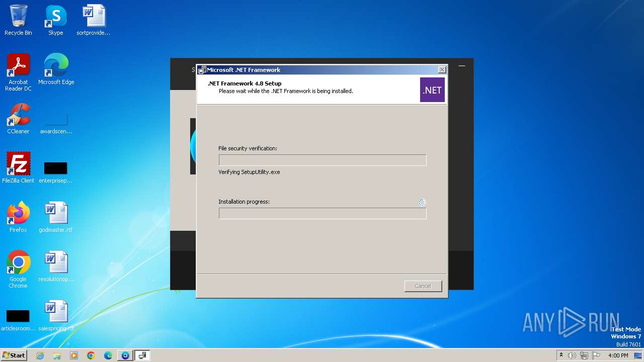Show hidden tray icons arrow
The image size is (644, 362).
[561, 355]
